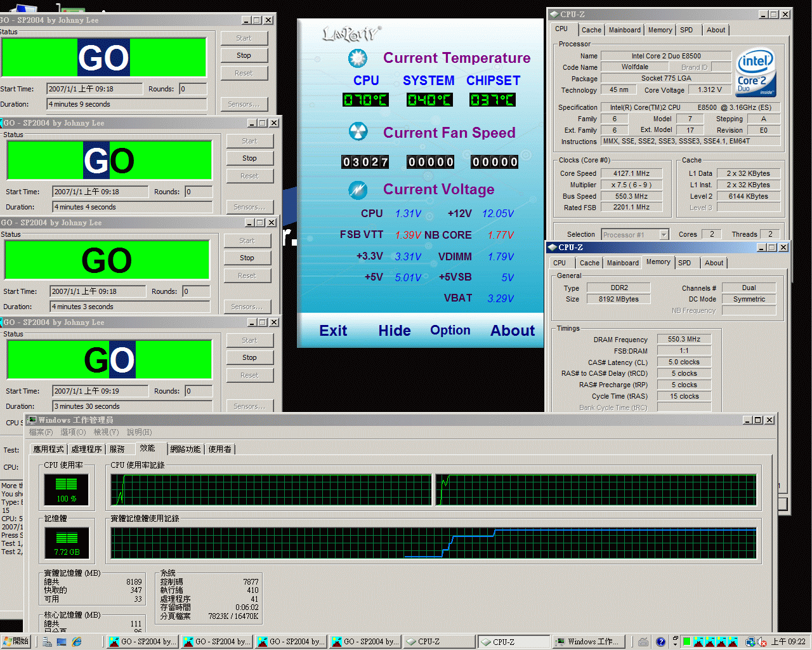812x650 pixels.
Task: Click the Memory Size 8192 MBytes value
Action: (619, 299)
